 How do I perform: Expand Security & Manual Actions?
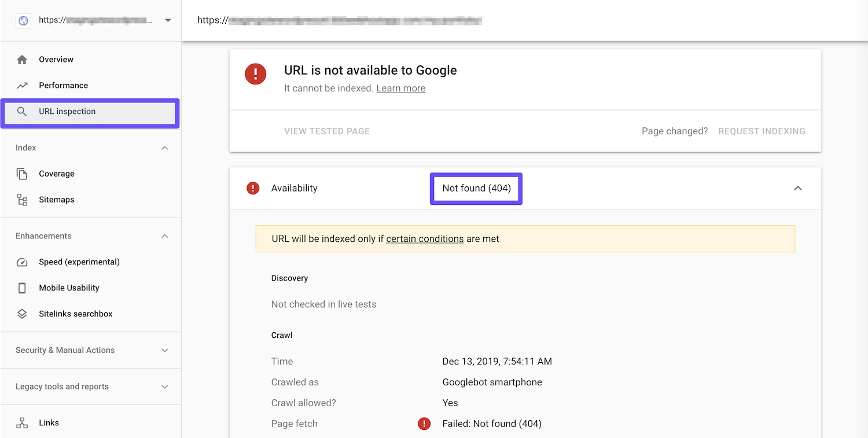[164, 350]
